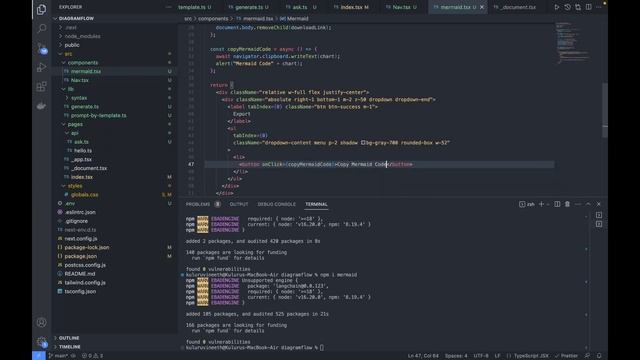Screen dimensions: 640x360
Task: Open the Manage gear icon
Action: (x=41, y=342)
